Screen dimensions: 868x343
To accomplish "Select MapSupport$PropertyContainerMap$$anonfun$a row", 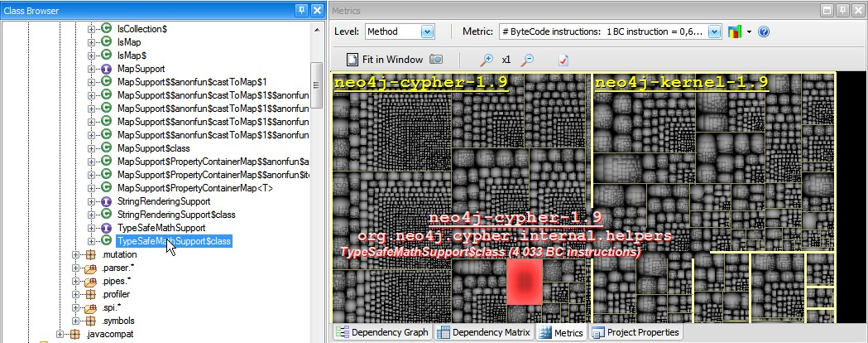I will [x=213, y=162].
